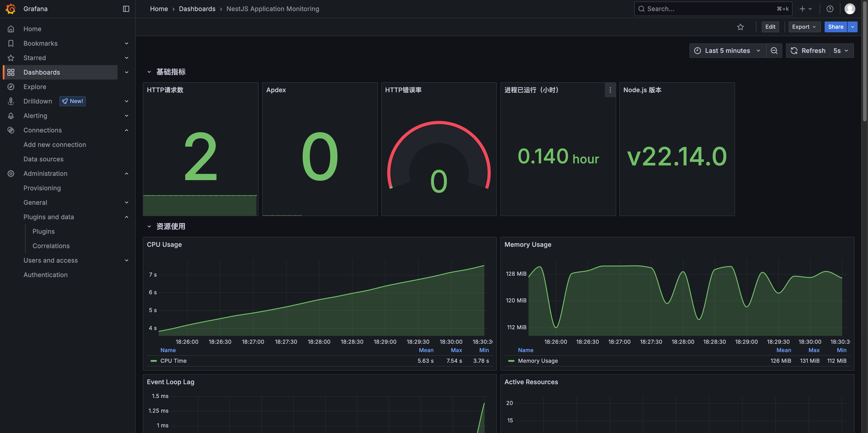Expand the Export dropdown
The height and width of the screenshot is (433, 868).
click(x=804, y=27)
